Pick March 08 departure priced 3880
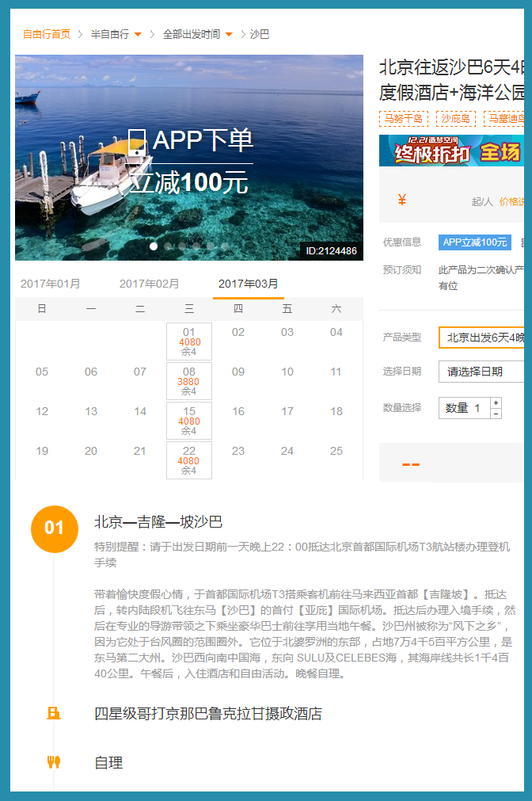 click(x=188, y=381)
